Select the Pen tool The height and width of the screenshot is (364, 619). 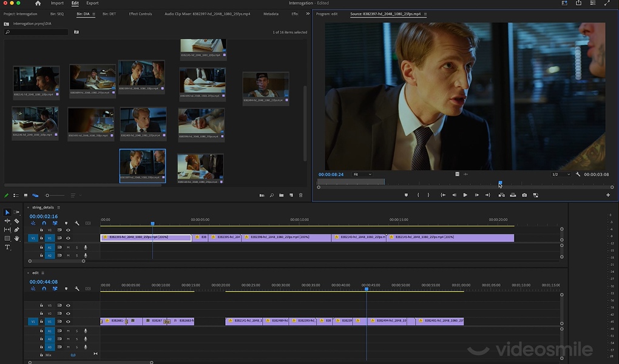(x=16, y=229)
